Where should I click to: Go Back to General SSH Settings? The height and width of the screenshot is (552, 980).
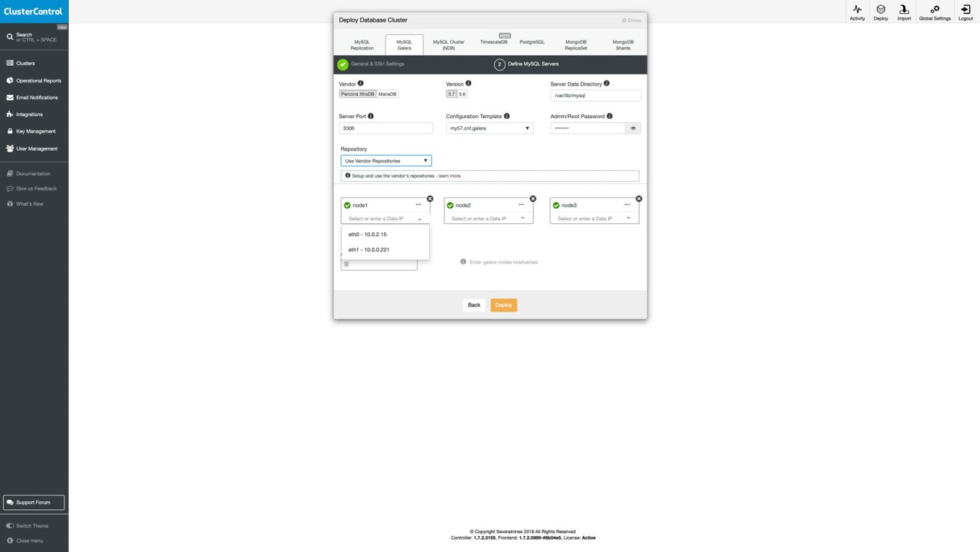pyautogui.click(x=473, y=305)
